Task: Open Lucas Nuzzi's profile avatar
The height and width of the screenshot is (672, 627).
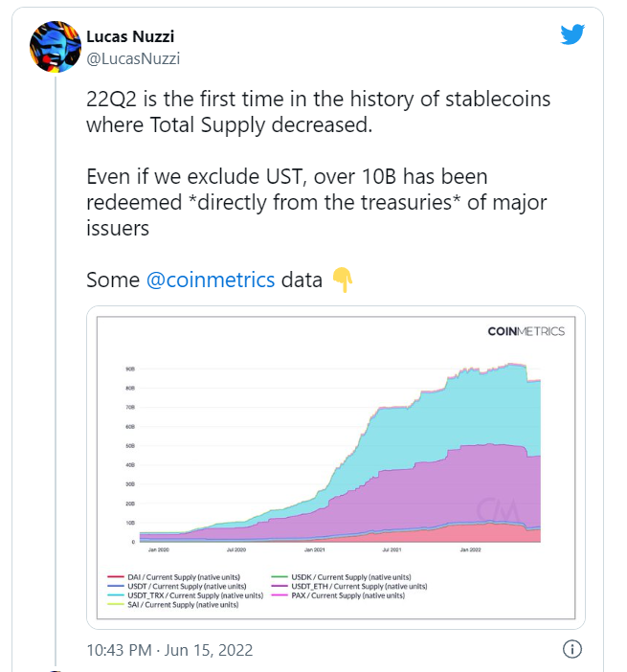Action: [56, 47]
